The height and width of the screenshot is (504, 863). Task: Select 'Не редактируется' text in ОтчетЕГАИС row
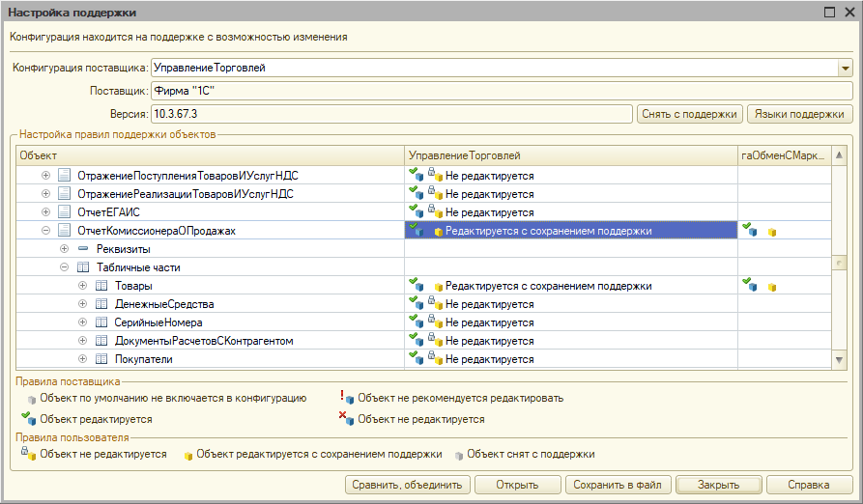(x=489, y=212)
